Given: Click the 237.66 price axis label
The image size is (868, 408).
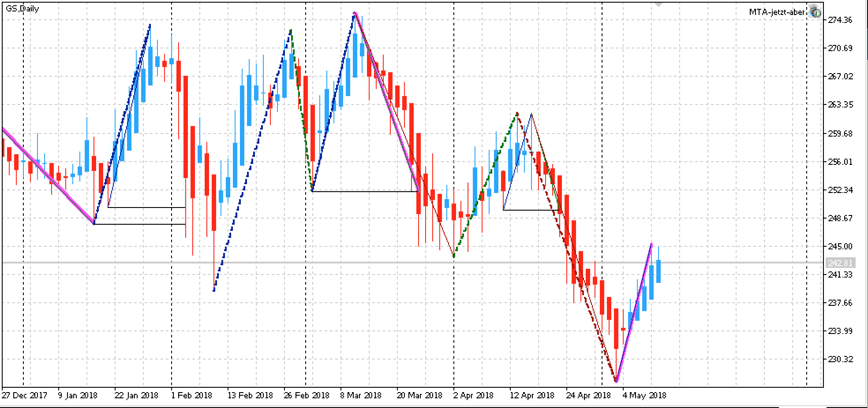Looking at the screenshot, I should pos(840,303).
